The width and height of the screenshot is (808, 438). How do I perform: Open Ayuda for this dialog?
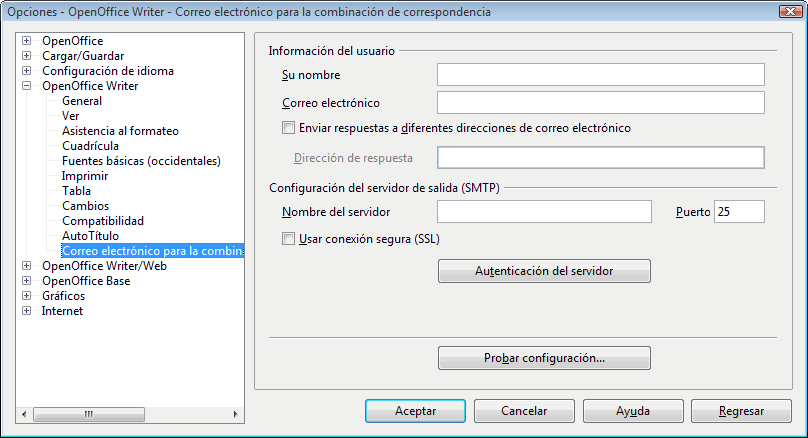tap(633, 411)
